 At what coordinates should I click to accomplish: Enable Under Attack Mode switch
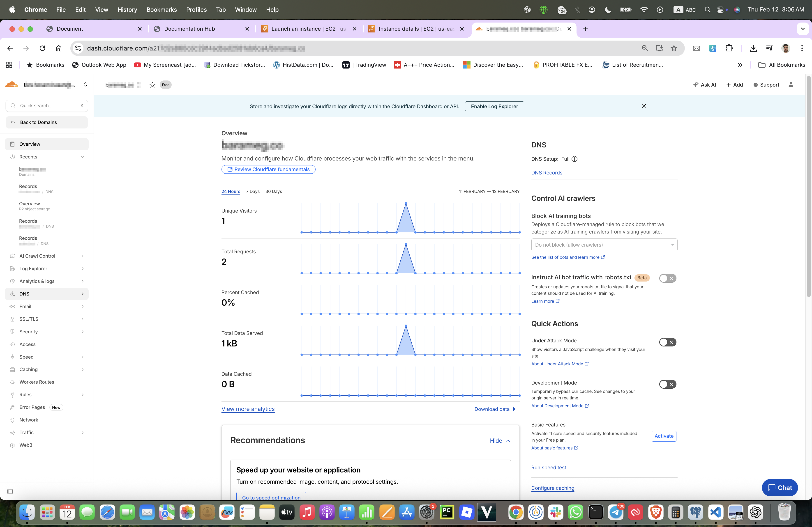(667, 342)
